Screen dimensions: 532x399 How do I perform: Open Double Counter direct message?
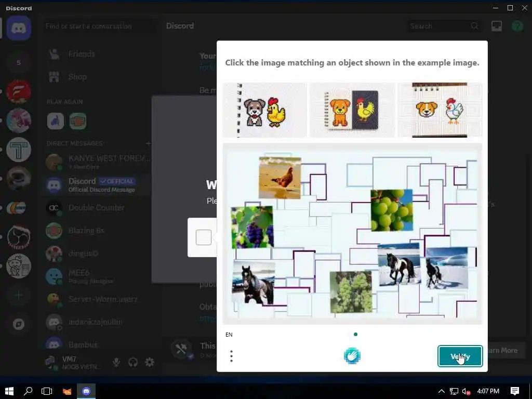(x=98, y=208)
